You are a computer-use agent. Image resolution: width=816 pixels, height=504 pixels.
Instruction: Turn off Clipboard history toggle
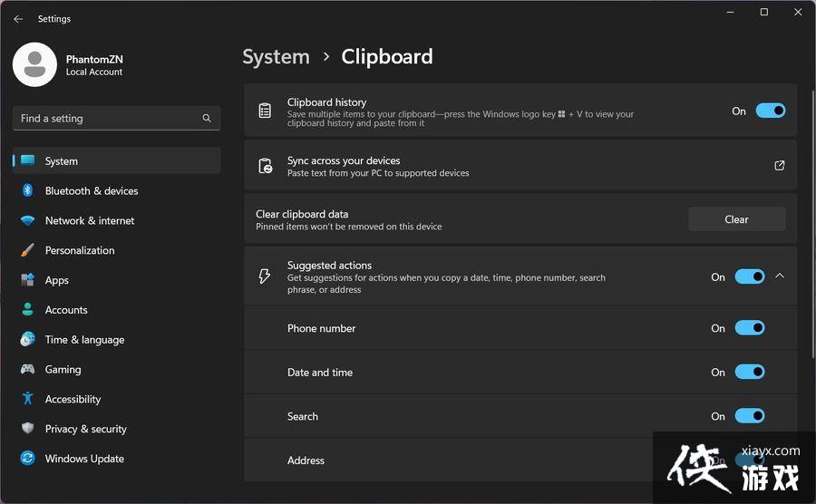click(x=770, y=111)
